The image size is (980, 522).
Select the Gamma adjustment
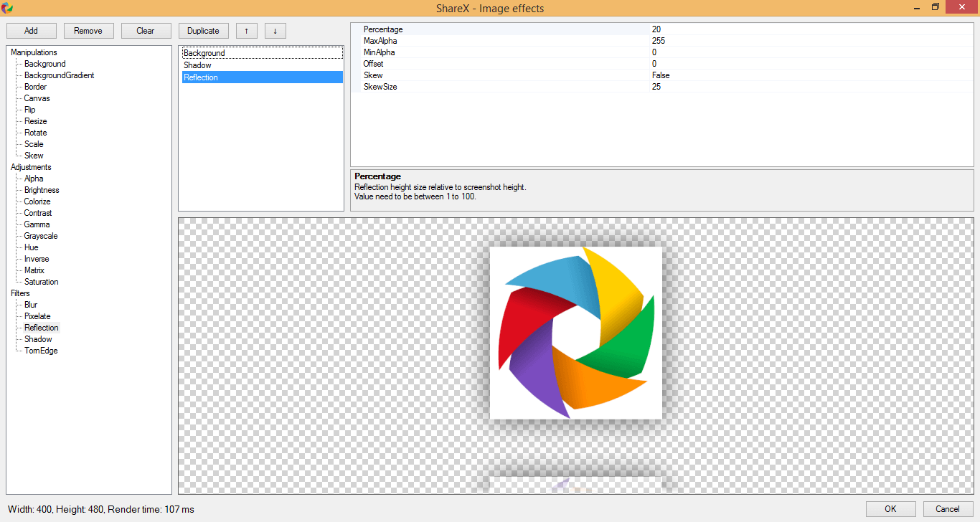tap(37, 224)
